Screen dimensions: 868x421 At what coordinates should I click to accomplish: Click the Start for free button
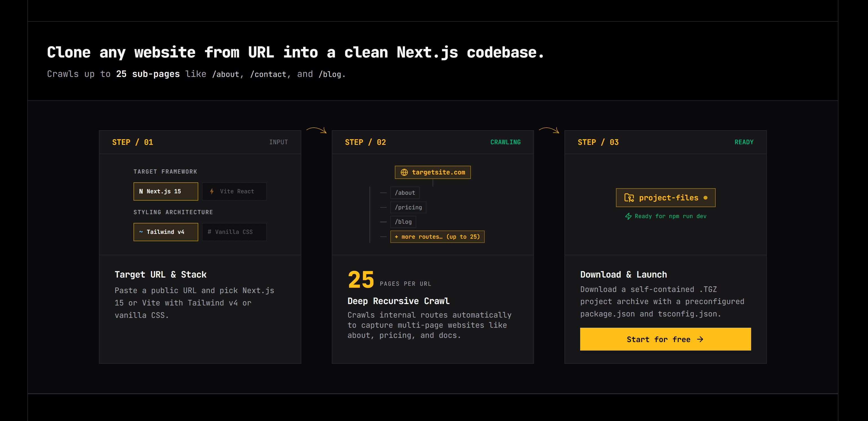point(665,339)
